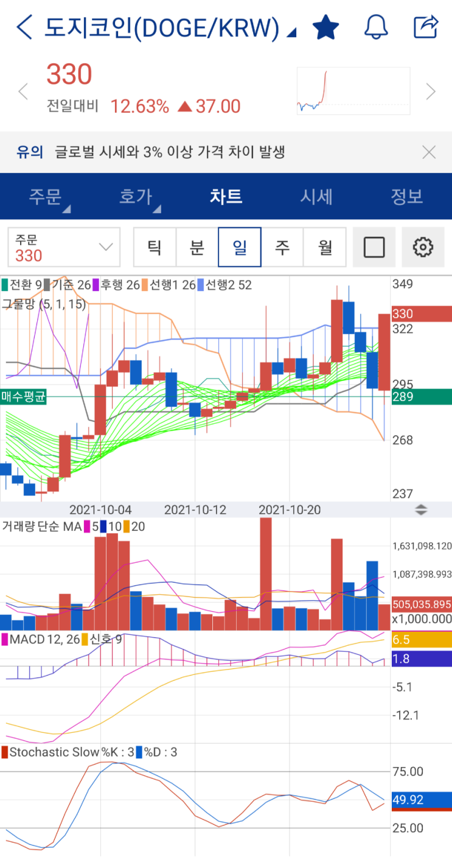This screenshot has width=452, height=868.
Task: Select the 월 monthly chart interval
Action: (325, 247)
